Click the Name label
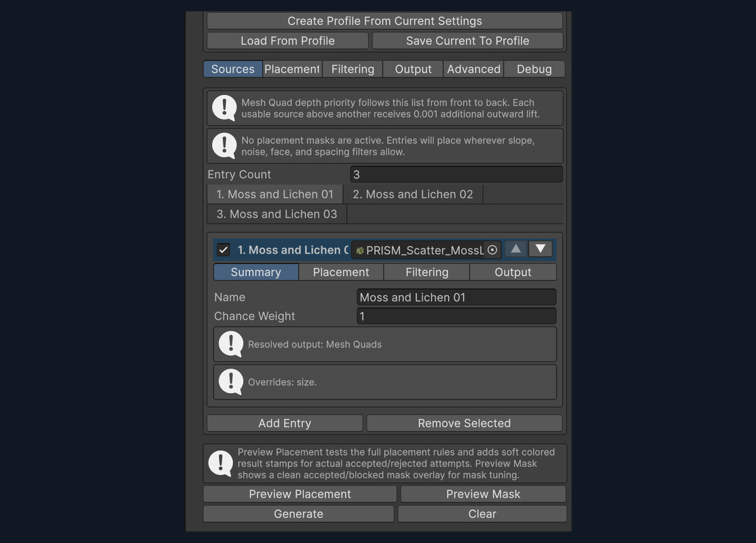Screen dimensions: 756x543 (x=230, y=297)
